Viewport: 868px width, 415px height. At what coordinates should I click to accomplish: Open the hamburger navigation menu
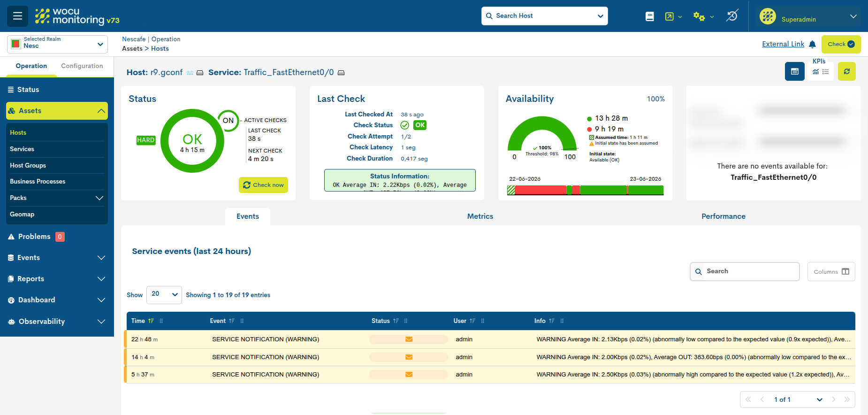pos(17,16)
